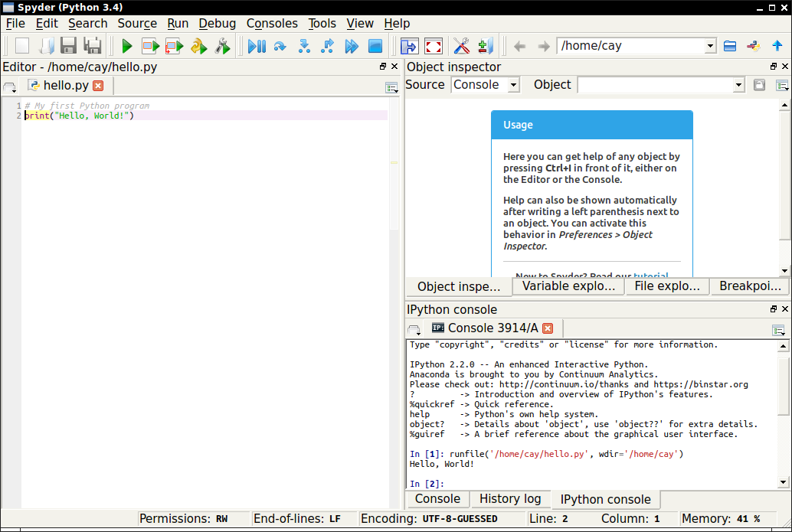Open the Tools menu
Screen dimensions: 792x532
click(322, 23)
